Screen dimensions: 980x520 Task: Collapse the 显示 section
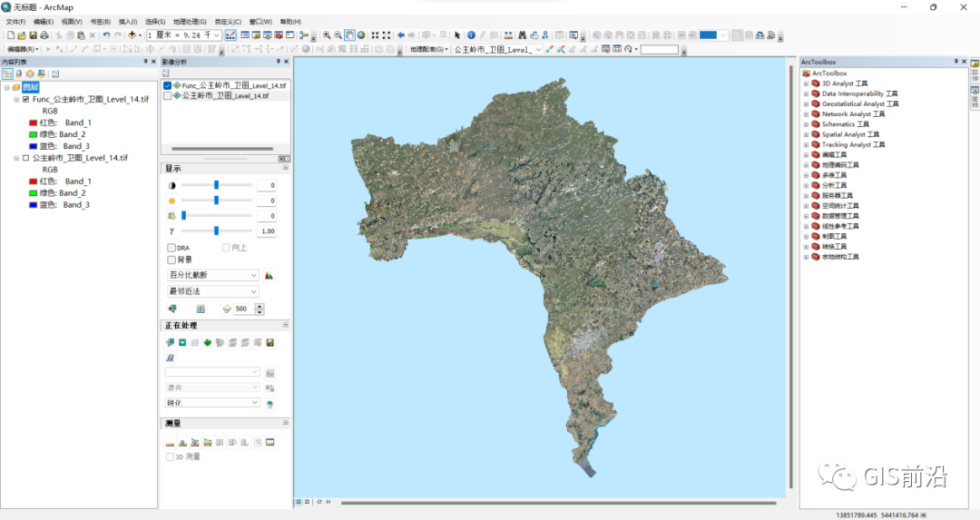coord(286,168)
